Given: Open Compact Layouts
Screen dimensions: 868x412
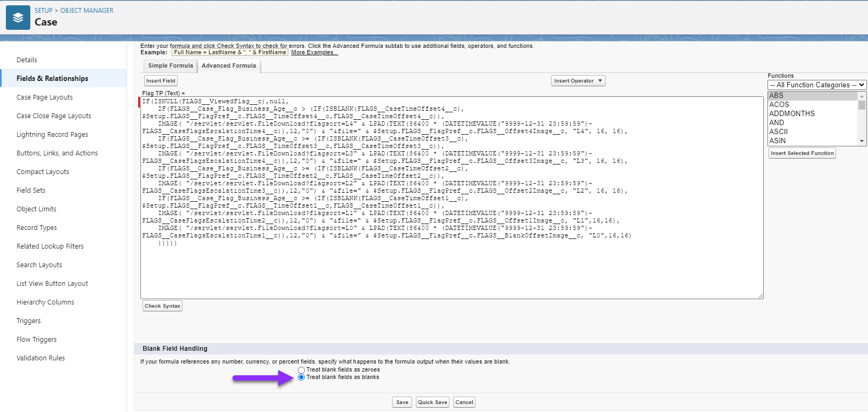Looking at the screenshot, I should [43, 172].
